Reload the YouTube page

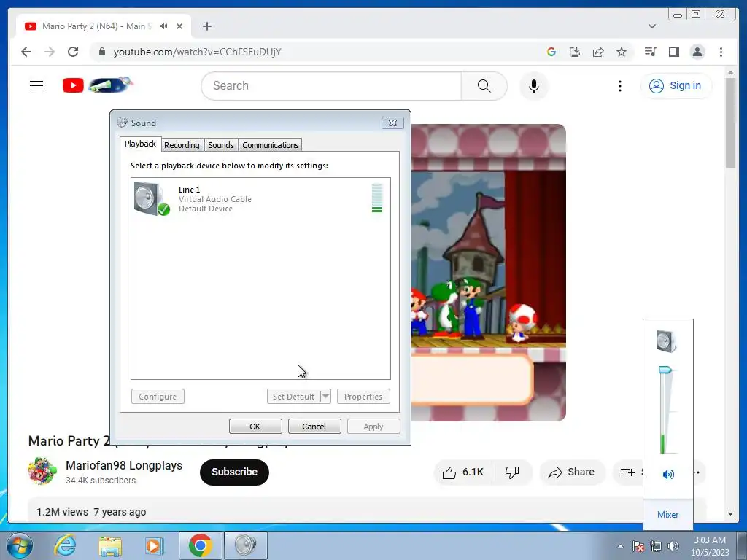tap(73, 52)
